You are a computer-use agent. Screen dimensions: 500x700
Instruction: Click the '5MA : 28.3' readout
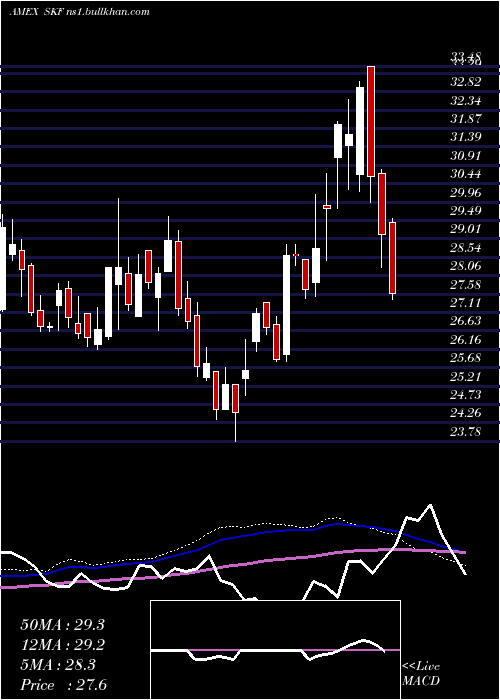point(58,665)
